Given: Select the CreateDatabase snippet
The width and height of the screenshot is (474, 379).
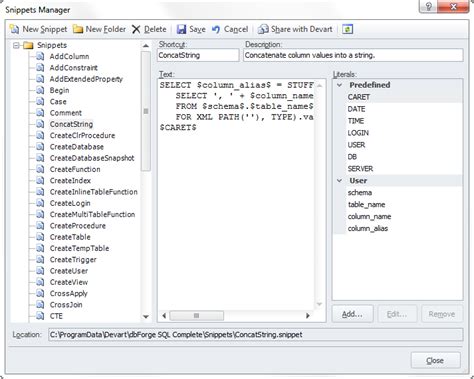Looking at the screenshot, I should [x=77, y=147].
